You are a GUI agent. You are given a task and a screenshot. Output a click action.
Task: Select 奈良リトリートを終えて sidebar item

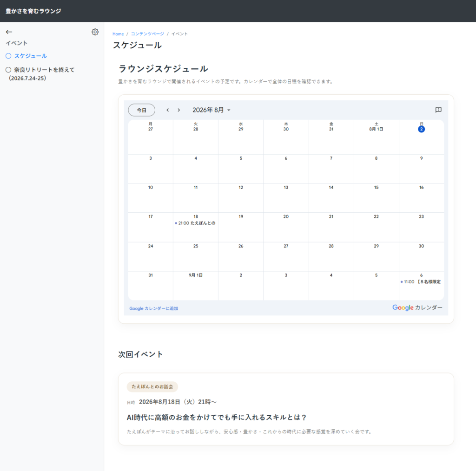[x=40, y=74]
